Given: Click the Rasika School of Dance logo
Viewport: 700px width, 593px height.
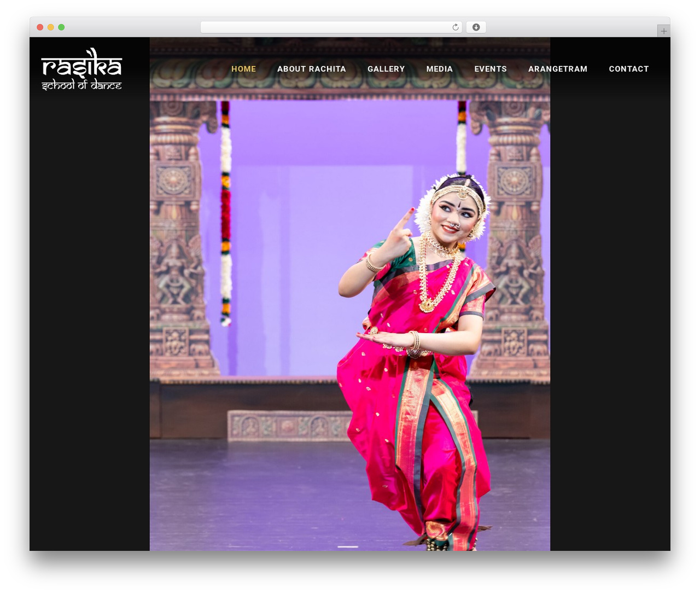Looking at the screenshot, I should 81,69.
